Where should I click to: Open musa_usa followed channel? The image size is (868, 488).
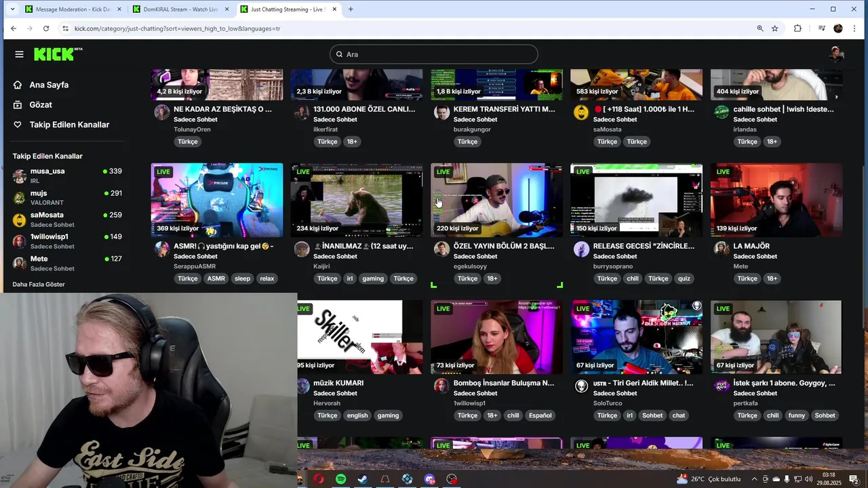coord(66,176)
